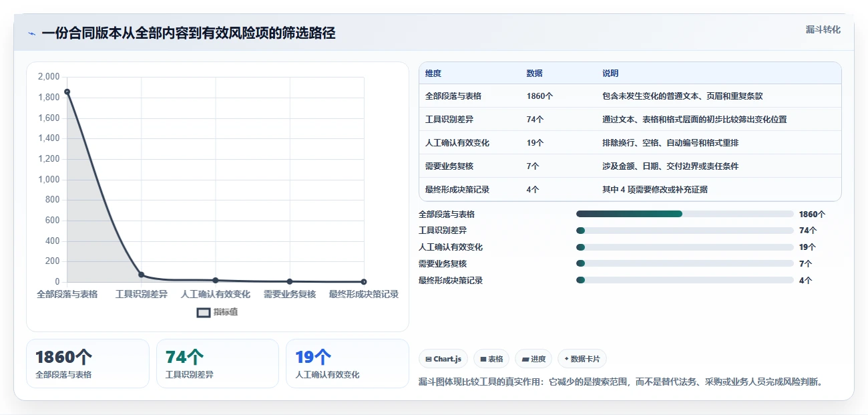Click the 19个 value in the table
Screen dimensions: 868x415
coord(535,143)
